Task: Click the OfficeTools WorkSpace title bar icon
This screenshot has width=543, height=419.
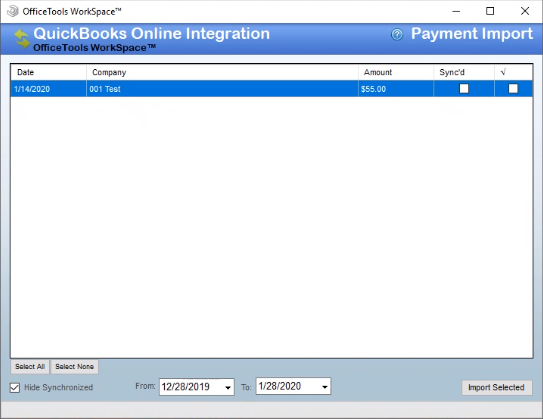Action: [13, 11]
